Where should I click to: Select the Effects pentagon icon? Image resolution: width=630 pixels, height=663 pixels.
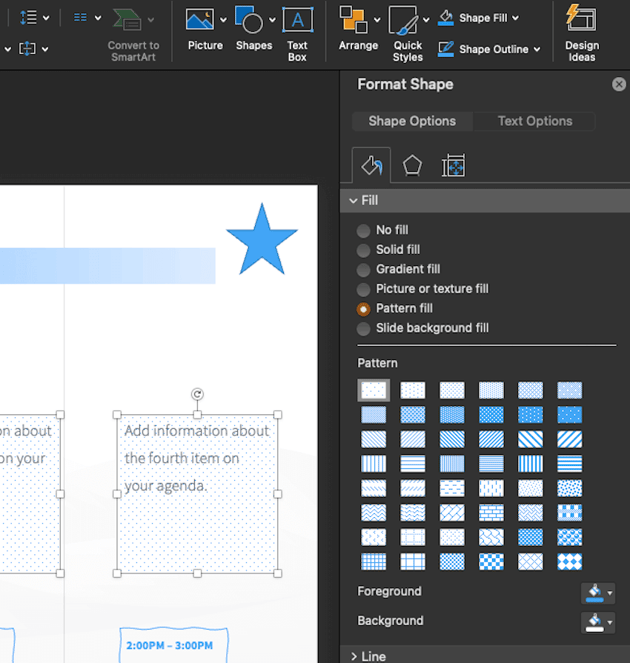click(412, 166)
